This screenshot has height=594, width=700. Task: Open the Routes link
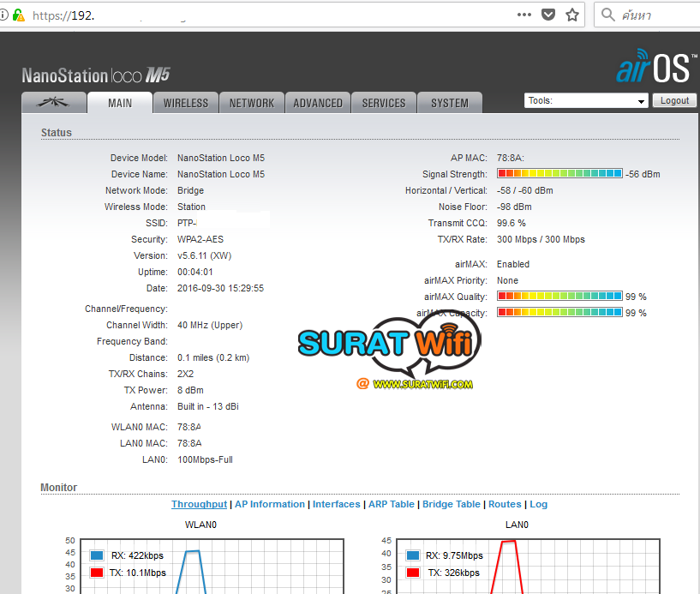point(505,504)
